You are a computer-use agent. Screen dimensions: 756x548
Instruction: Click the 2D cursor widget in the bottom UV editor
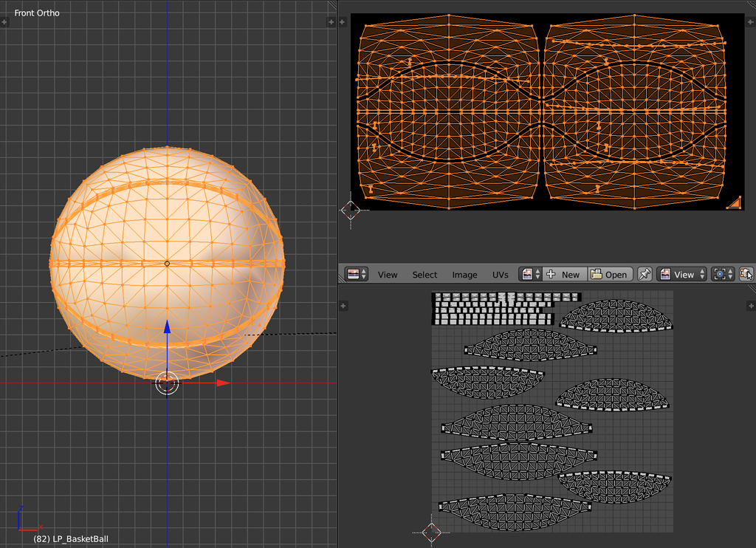tap(432, 532)
